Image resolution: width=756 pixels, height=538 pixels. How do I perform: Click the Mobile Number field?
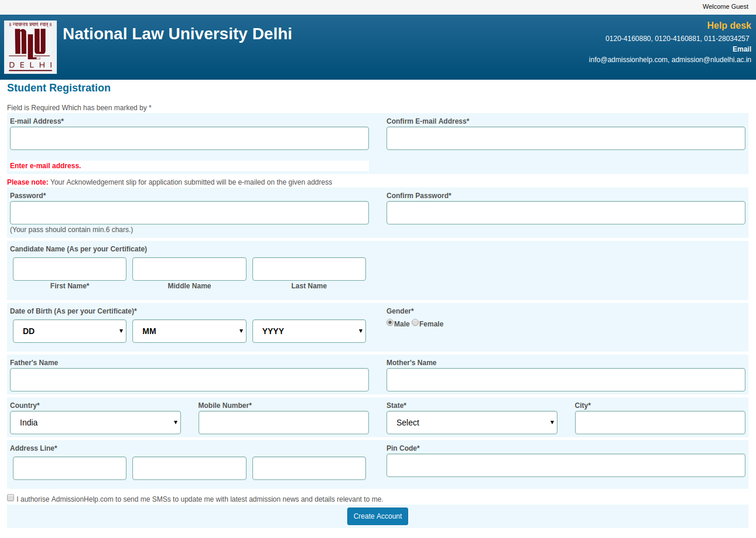(283, 422)
